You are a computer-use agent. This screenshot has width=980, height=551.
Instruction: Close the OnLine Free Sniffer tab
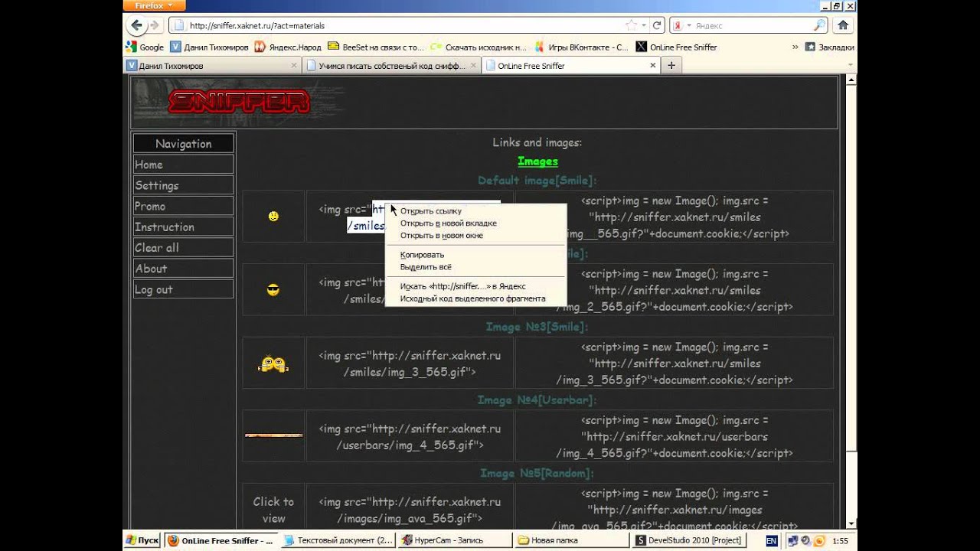[x=653, y=66]
